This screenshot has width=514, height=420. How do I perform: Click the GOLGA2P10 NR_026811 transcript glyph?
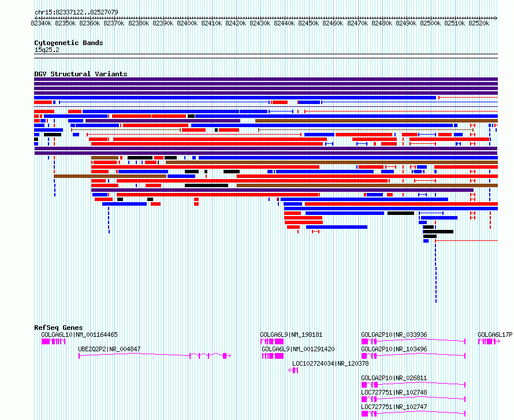(x=414, y=385)
